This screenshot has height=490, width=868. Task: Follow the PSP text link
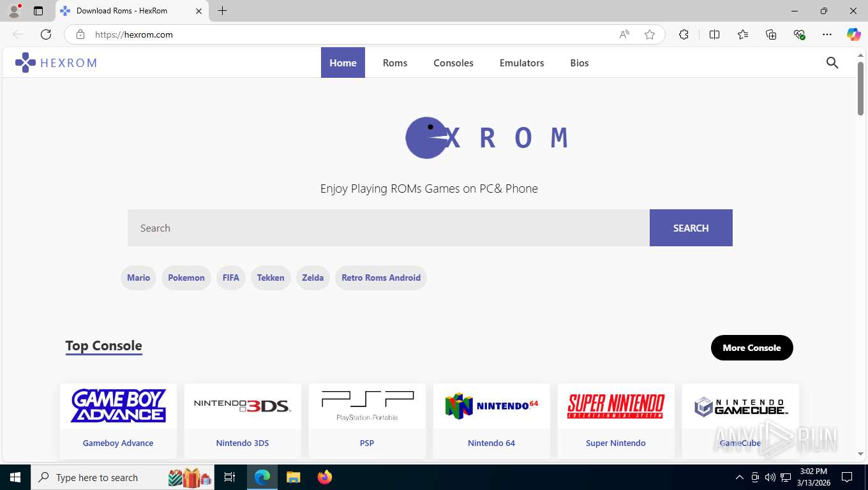(367, 443)
